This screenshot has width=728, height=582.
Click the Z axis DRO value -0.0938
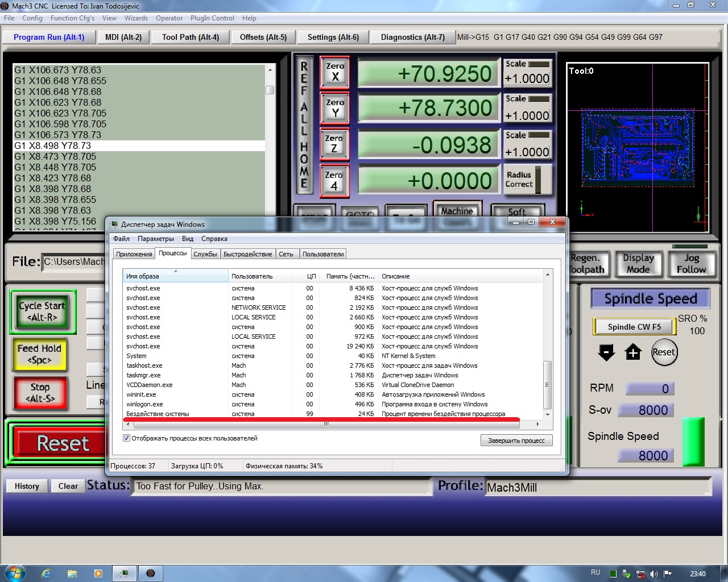(x=427, y=145)
